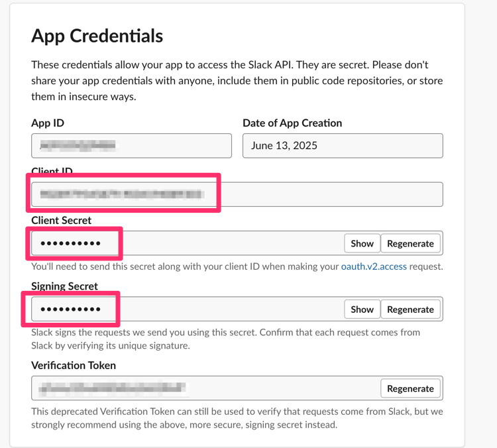Click the App ID label

tap(48, 123)
